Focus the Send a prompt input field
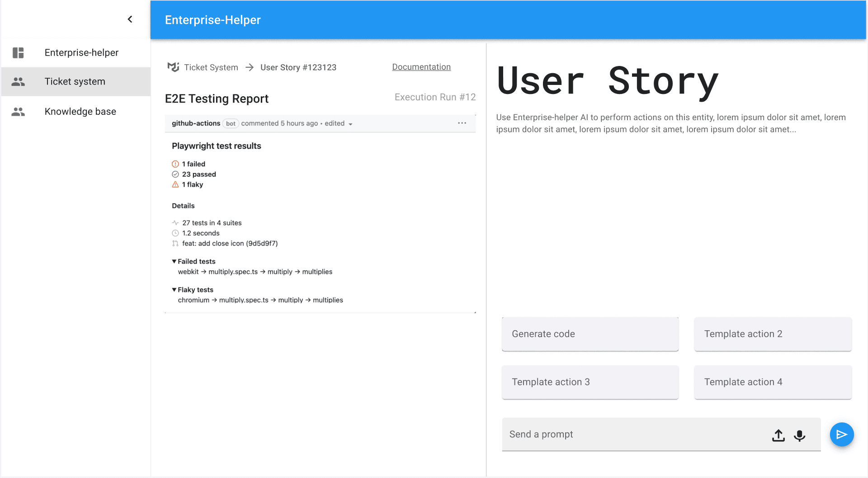The height and width of the screenshot is (478, 868). (633, 434)
